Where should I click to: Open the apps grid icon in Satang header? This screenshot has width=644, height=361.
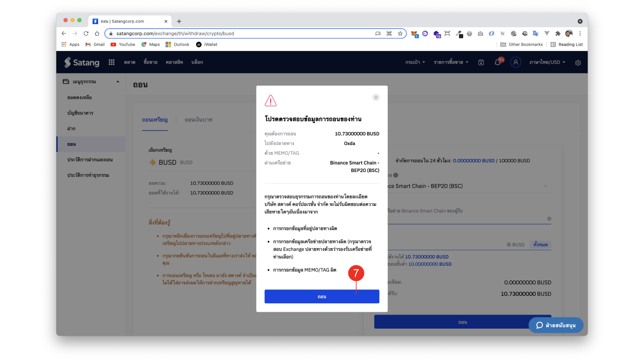(112, 62)
